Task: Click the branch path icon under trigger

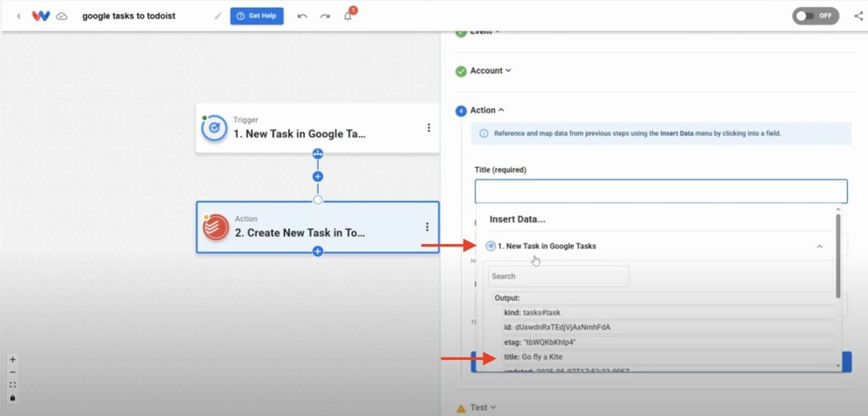Action: pos(318,153)
